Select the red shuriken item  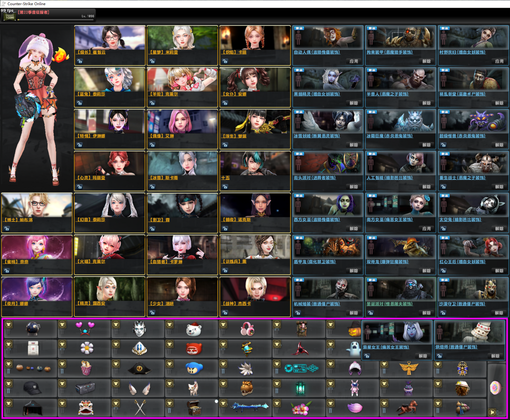pos(300,349)
